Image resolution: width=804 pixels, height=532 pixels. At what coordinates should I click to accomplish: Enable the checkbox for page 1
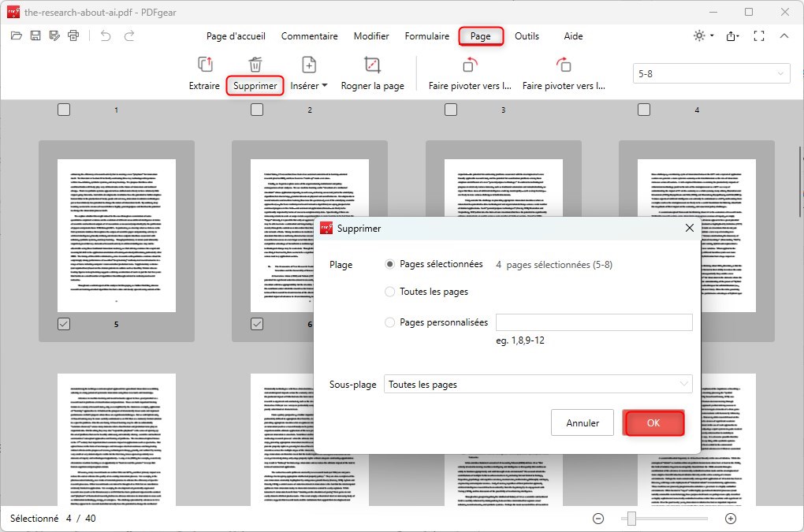point(64,110)
